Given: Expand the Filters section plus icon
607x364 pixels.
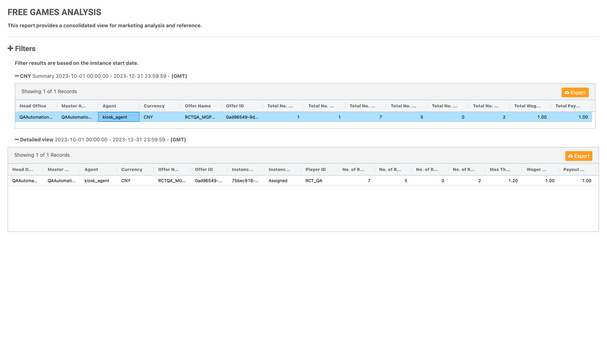Looking at the screenshot, I should click(x=10, y=48).
